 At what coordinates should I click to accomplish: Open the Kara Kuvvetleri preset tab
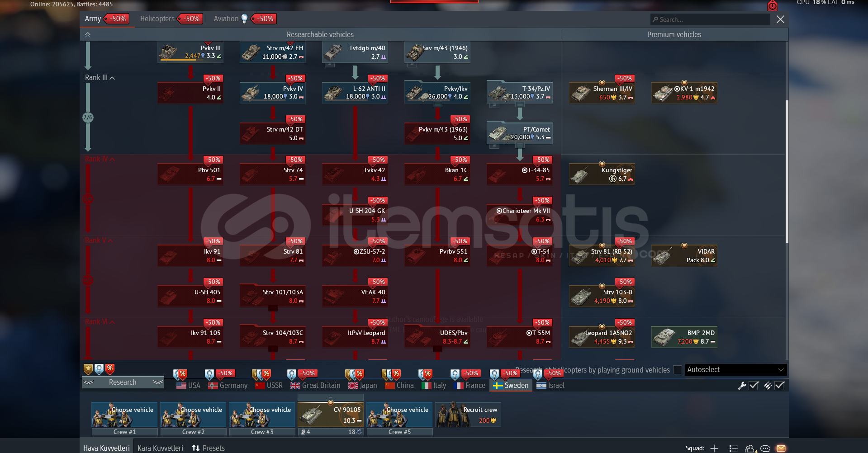(160, 448)
